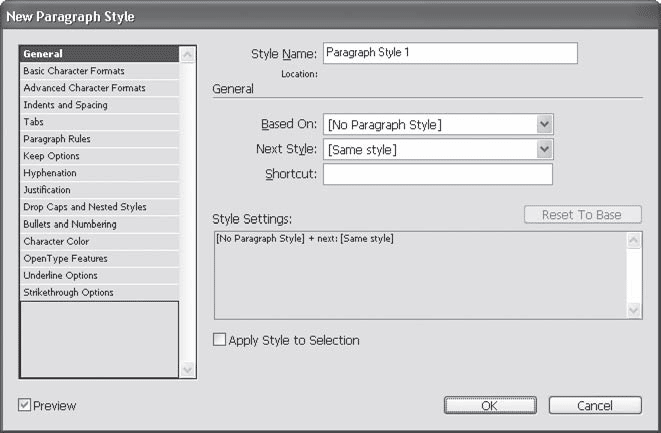Viewport: 661px width, 433px height.
Task: Click OK to create style
Action: (x=489, y=405)
